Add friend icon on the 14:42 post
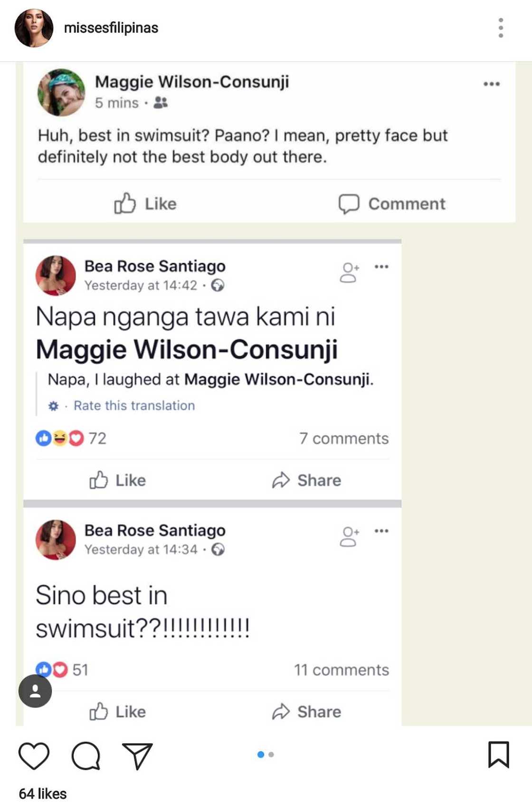This screenshot has height=809, width=532. click(x=349, y=273)
